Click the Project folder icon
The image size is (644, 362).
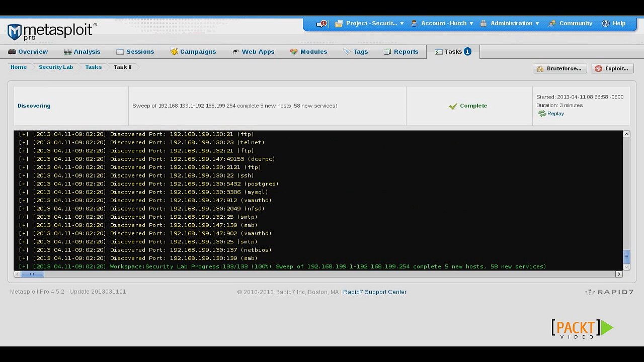339,24
